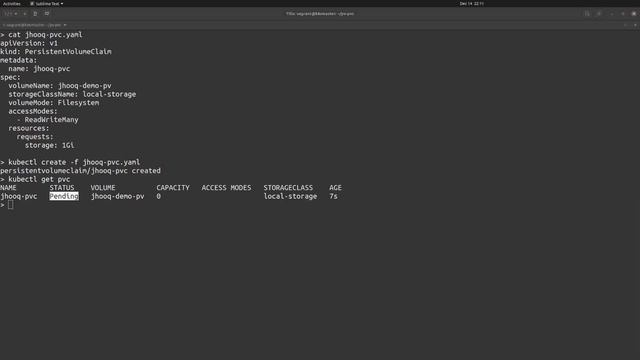The height and width of the screenshot is (360, 640).
Task: Click the Tilix window title text
Action: tap(320, 13)
